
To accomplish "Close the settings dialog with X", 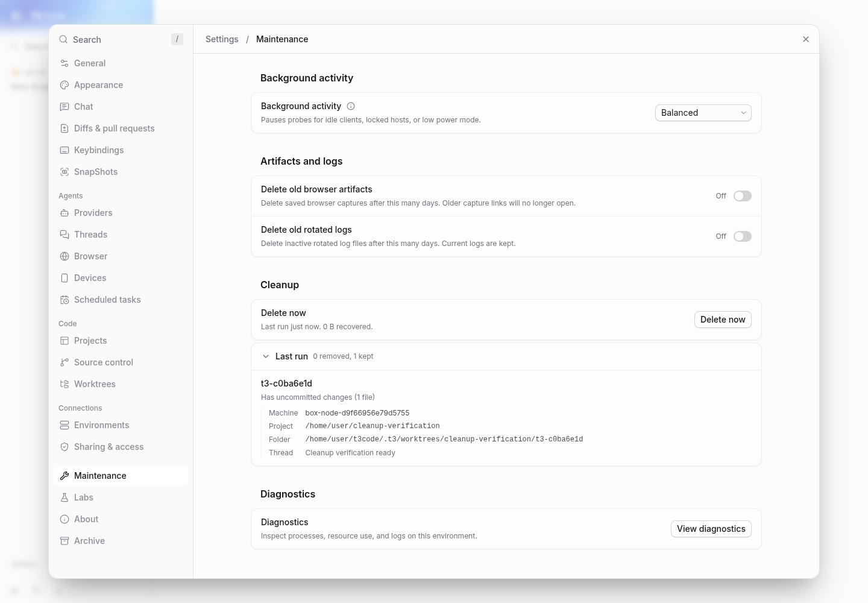I will (806, 39).
